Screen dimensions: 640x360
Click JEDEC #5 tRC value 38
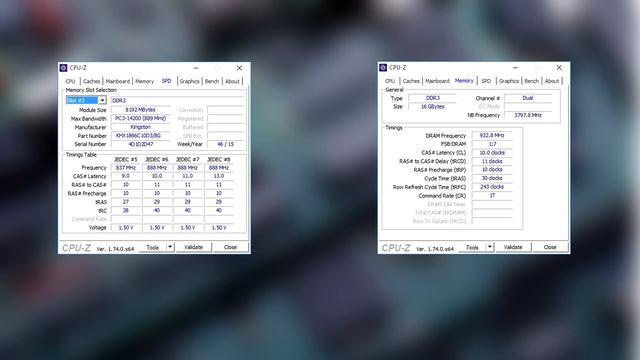pyautogui.click(x=126, y=211)
